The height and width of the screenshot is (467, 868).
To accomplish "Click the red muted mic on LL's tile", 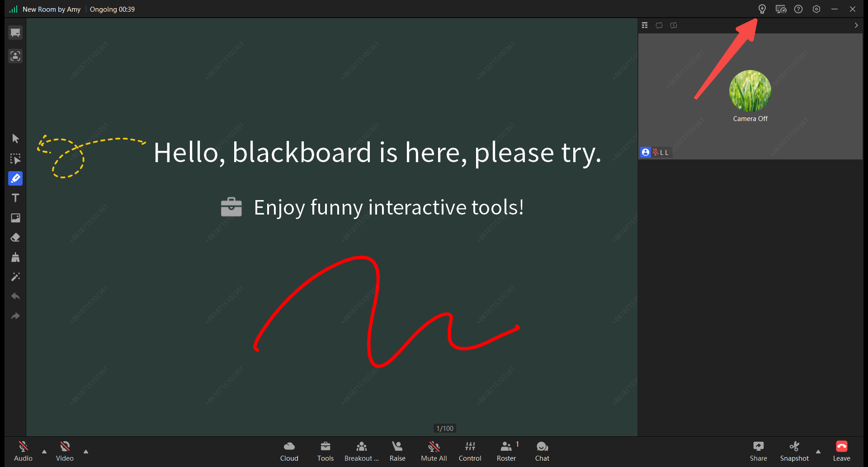I will pos(656,152).
